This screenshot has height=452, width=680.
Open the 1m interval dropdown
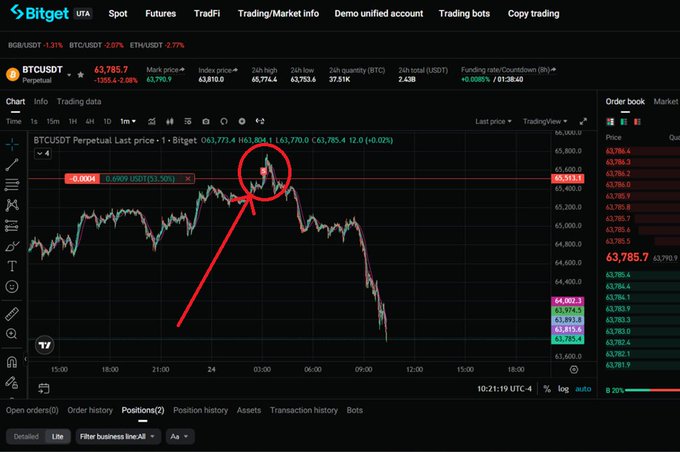[x=128, y=121]
